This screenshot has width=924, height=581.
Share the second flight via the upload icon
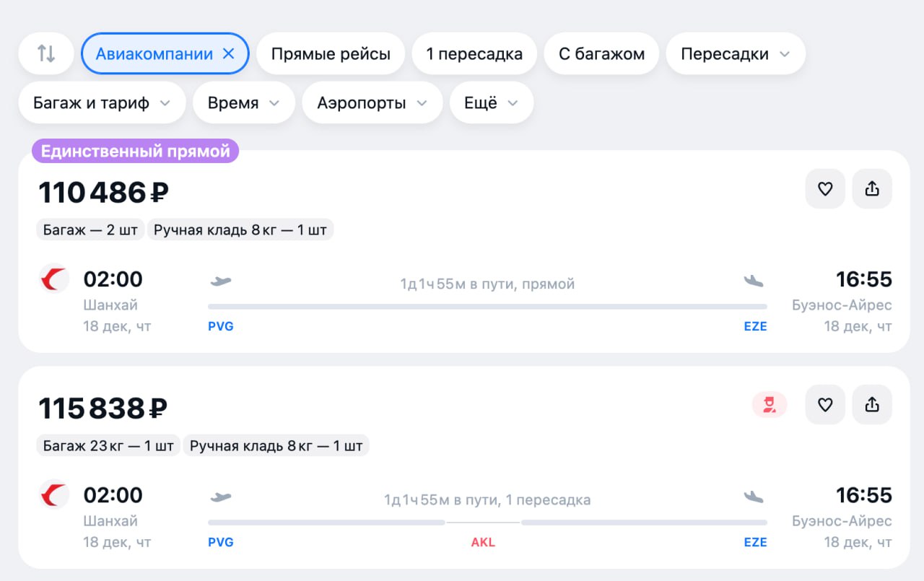[x=872, y=404]
